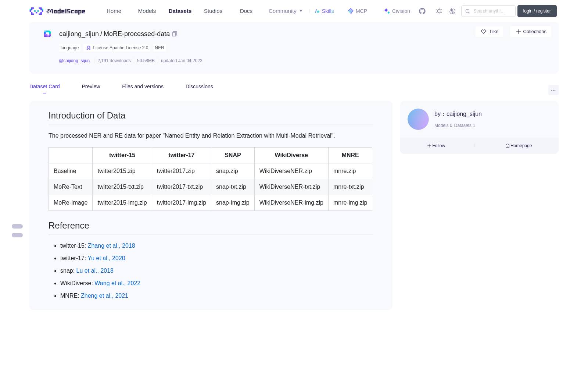Click the search magnifier icon
588x368 pixels.
[x=467, y=11]
